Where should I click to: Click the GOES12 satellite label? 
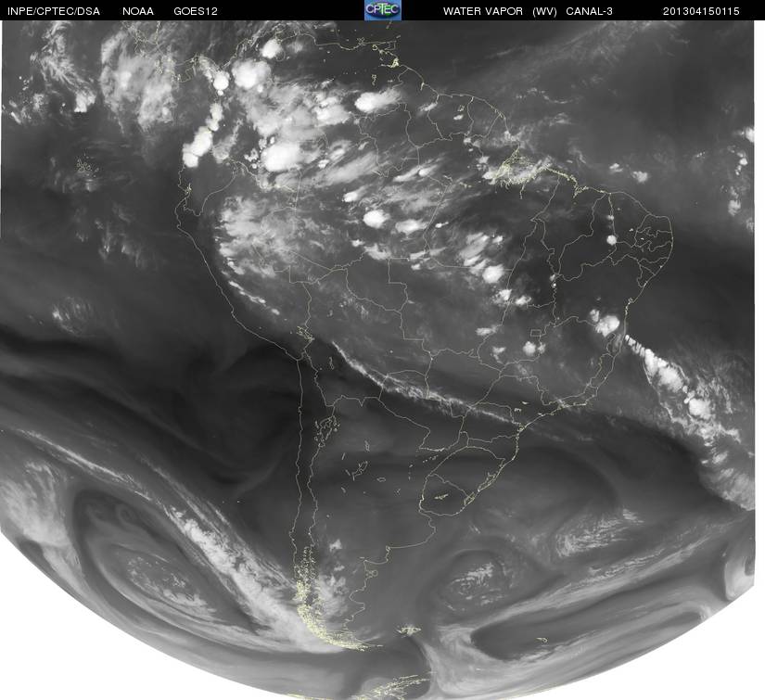[x=196, y=11]
